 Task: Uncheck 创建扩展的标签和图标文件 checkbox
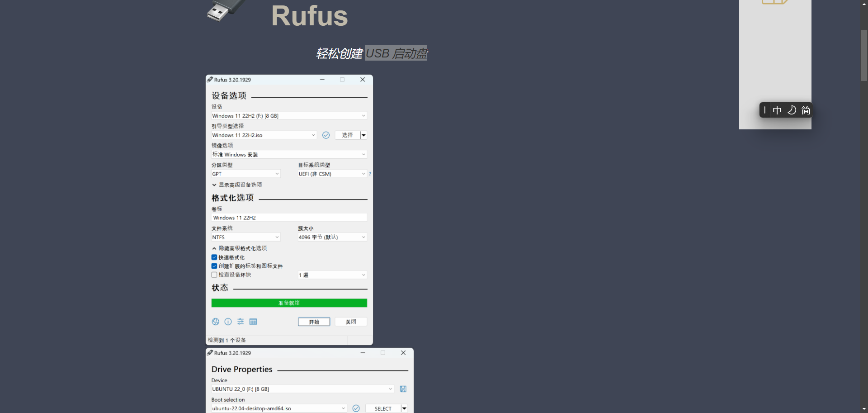coord(214,266)
